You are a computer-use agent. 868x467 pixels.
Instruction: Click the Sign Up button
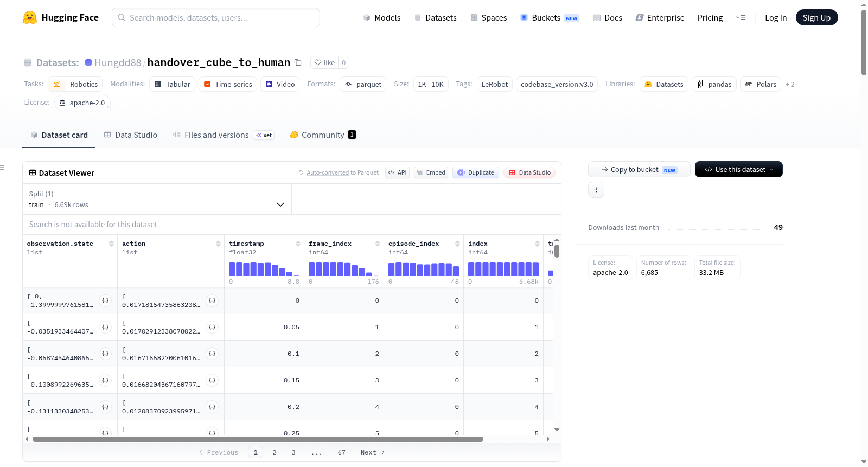pyautogui.click(x=816, y=17)
